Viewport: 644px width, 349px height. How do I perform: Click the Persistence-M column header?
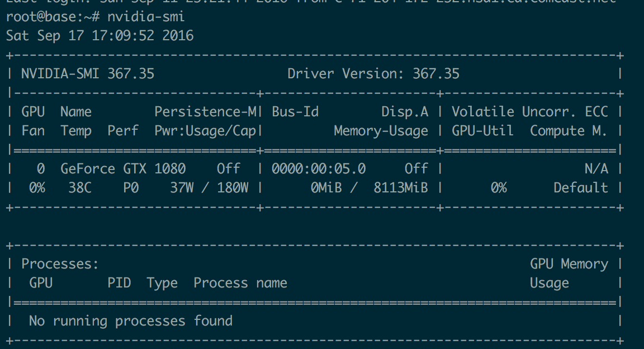[205, 112]
